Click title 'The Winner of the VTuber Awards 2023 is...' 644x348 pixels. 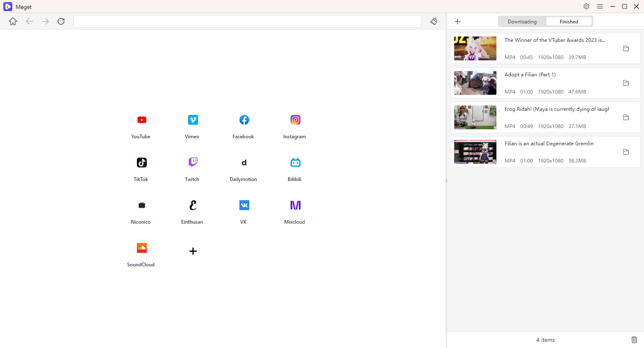click(x=555, y=40)
